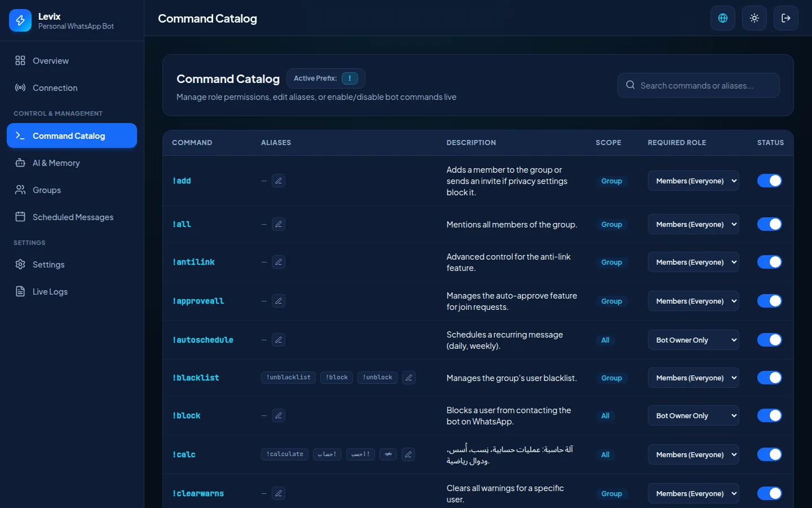Image resolution: width=812 pixels, height=508 pixels.
Task: Disable the !add command toggle
Action: [x=770, y=181]
